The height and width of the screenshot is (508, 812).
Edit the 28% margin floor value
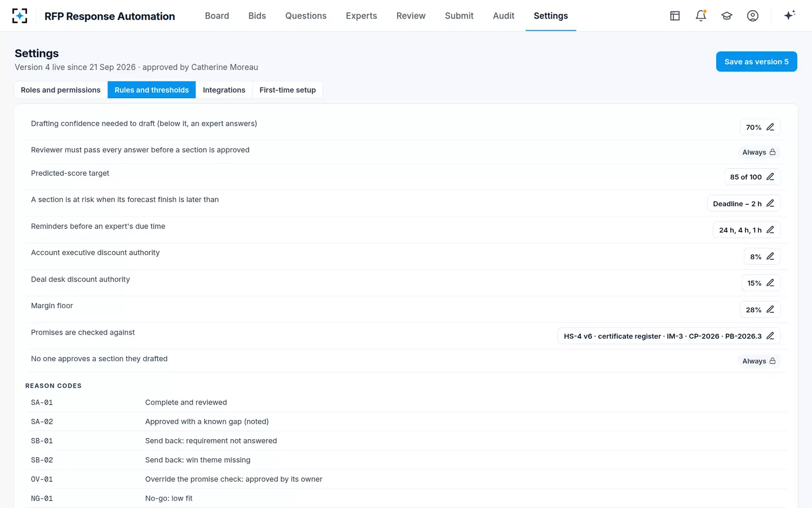point(760,309)
